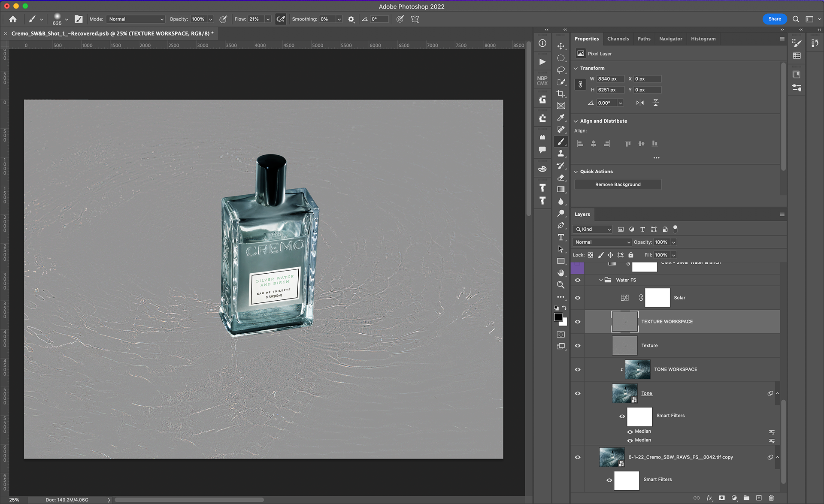
Task: Select the Move tool
Action: point(560,46)
